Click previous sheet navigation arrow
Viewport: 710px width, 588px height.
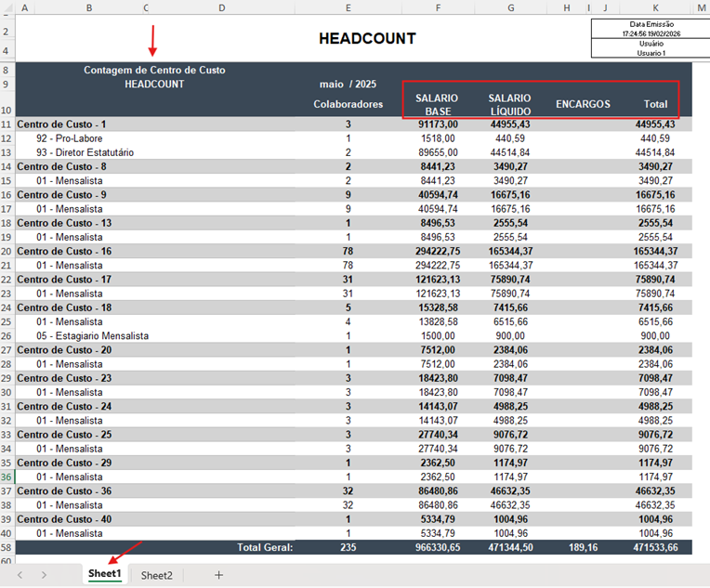click(20, 575)
